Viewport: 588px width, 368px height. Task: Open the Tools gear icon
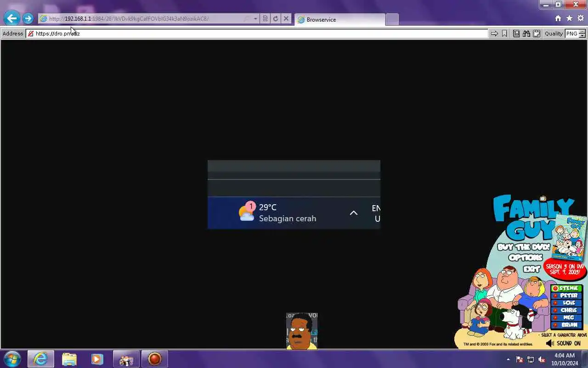tap(581, 18)
